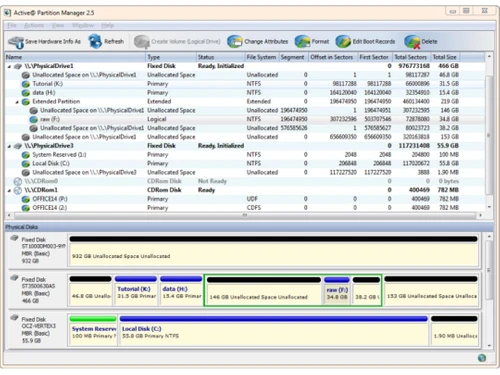This screenshot has height=375, width=500.
Task: Click the ST3500630AS fixed disk icon
Action: (14, 278)
